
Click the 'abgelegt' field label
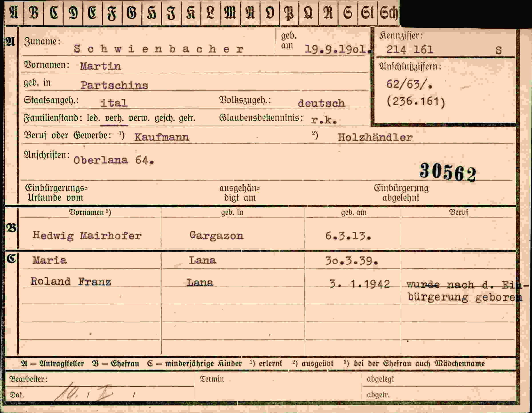click(x=380, y=379)
